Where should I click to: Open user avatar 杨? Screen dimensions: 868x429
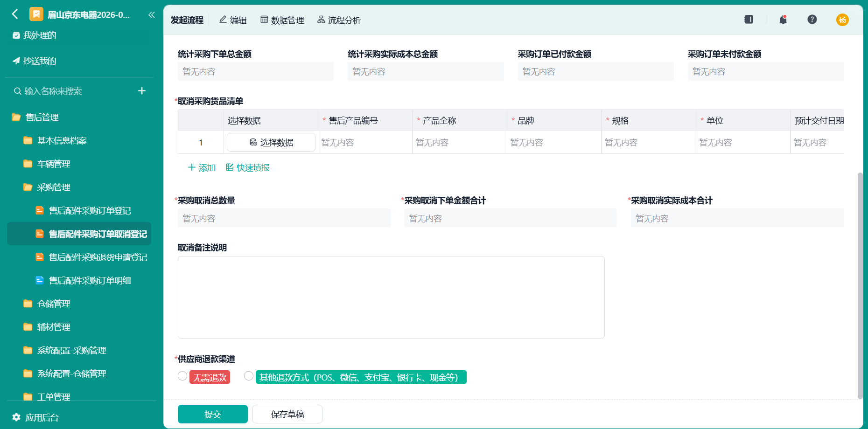click(842, 20)
